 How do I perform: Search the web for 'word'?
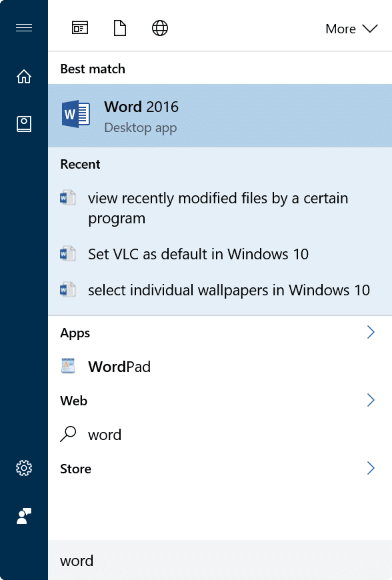[x=220, y=435]
